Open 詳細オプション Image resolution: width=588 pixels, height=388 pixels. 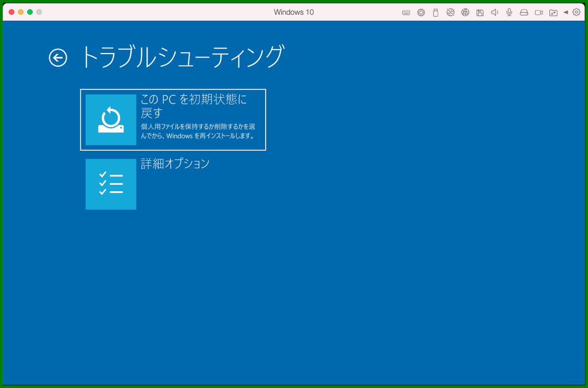(147, 184)
